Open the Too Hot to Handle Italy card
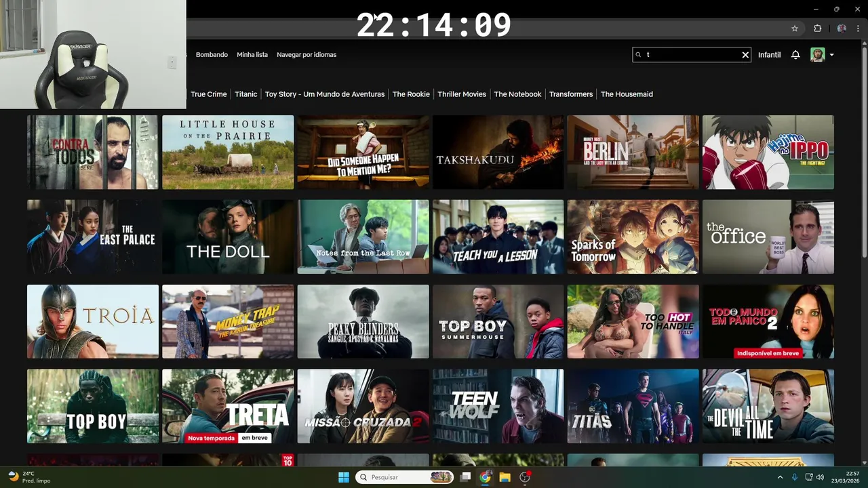 pos(633,321)
